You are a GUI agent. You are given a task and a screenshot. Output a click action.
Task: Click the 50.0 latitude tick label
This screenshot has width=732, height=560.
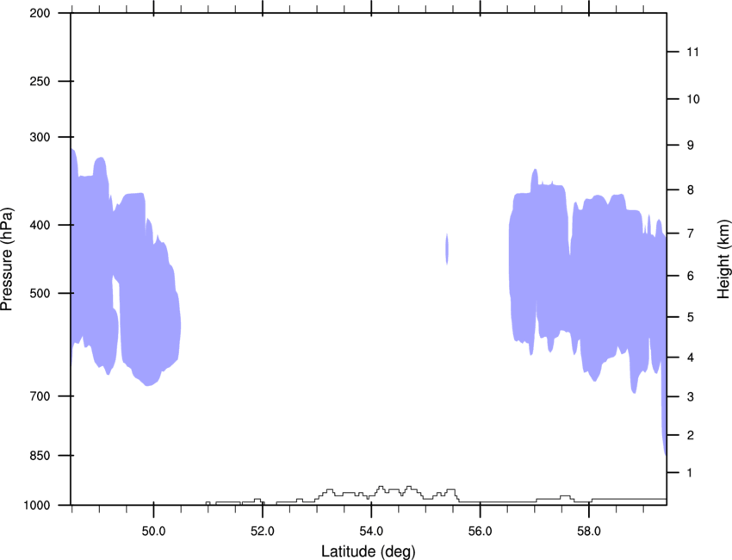(153, 531)
